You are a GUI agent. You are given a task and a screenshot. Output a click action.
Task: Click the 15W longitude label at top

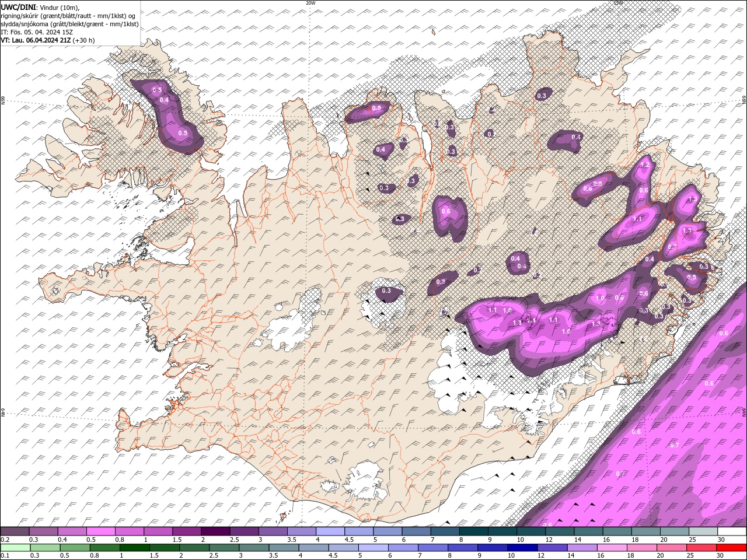[618, 3]
